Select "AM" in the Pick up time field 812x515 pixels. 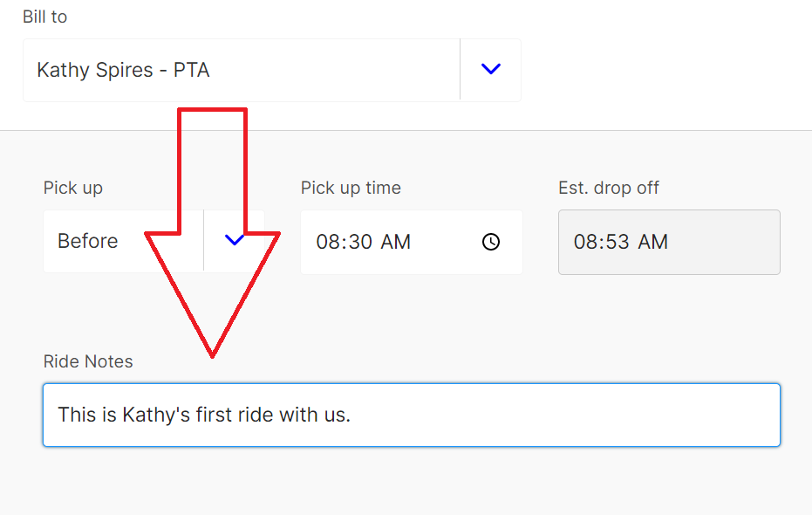coord(395,242)
